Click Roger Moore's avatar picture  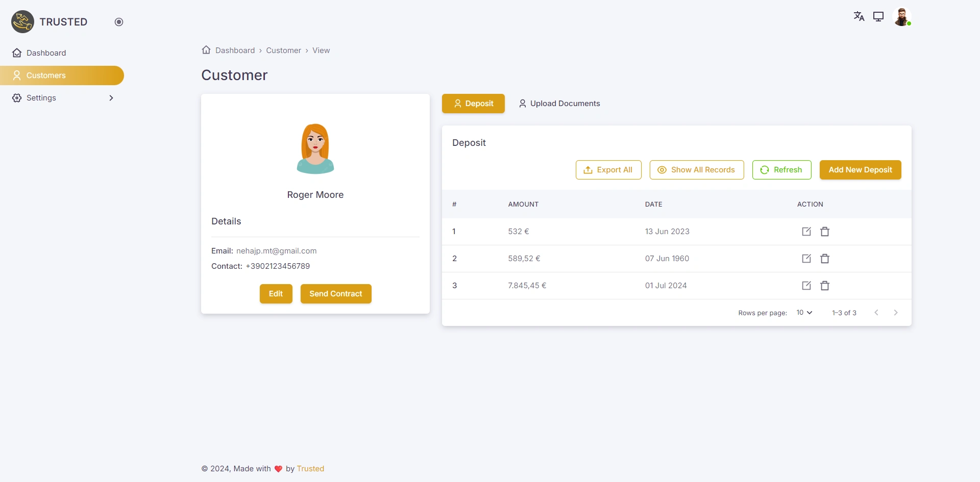click(315, 149)
